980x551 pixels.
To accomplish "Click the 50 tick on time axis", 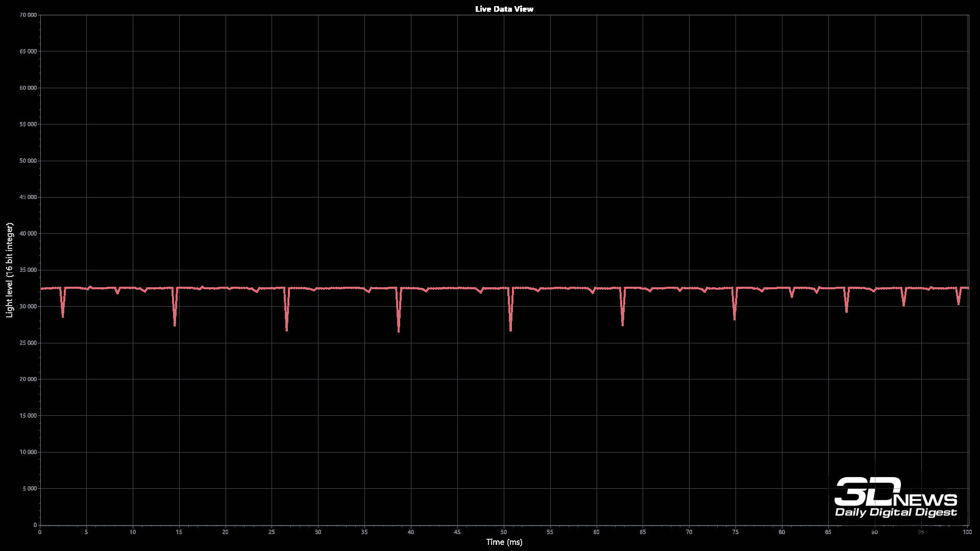I will [x=504, y=532].
